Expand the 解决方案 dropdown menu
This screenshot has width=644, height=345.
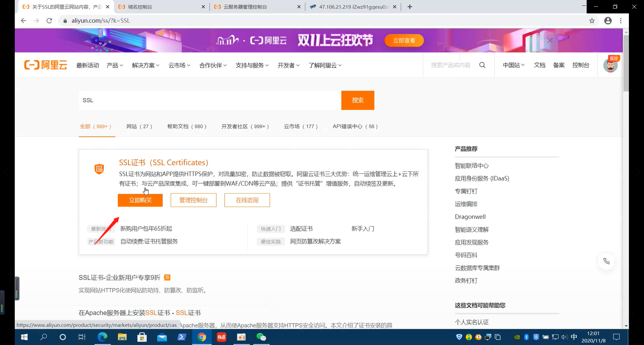pos(146,65)
